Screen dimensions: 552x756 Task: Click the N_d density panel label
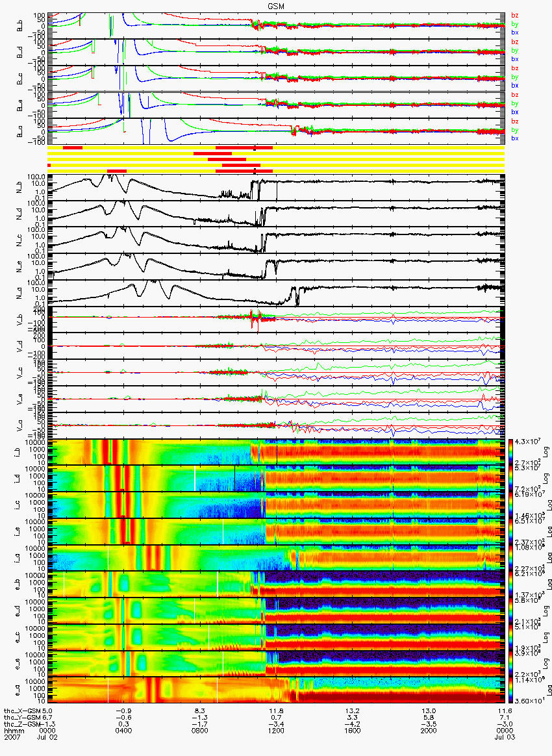(20, 214)
